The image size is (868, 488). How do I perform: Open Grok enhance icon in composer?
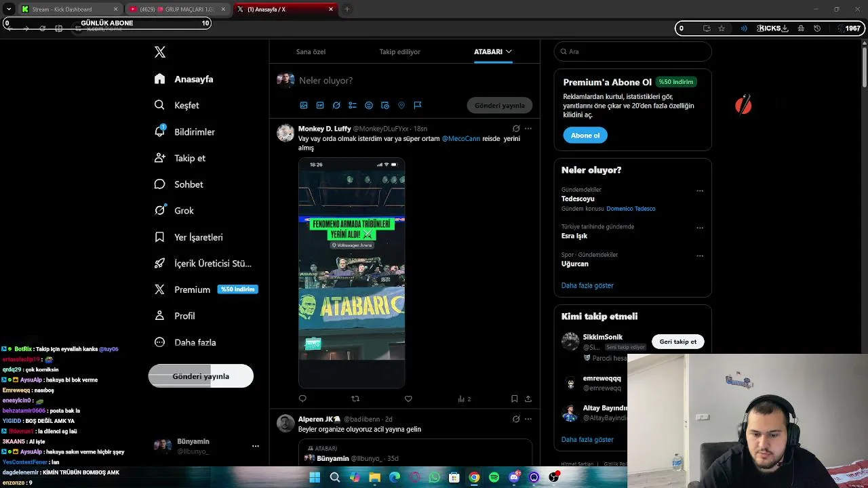click(336, 105)
